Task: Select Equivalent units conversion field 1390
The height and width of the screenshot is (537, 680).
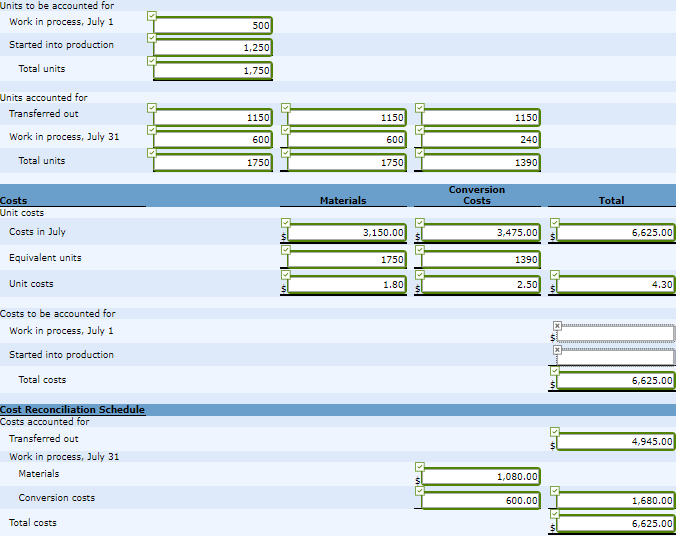Action: [x=481, y=259]
